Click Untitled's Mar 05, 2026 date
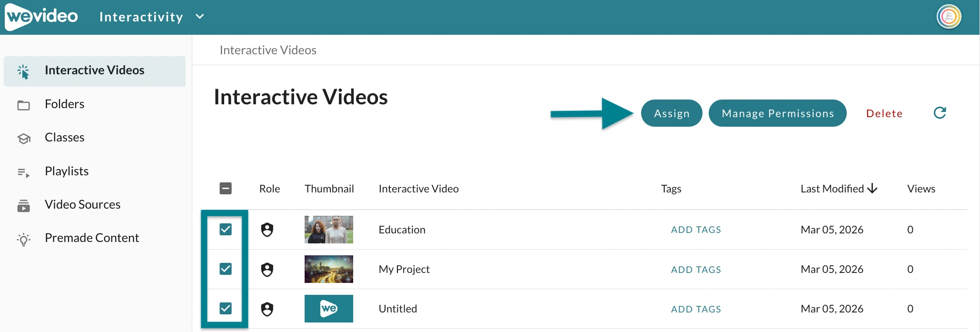The width and height of the screenshot is (980, 332). pyautogui.click(x=832, y=309)
